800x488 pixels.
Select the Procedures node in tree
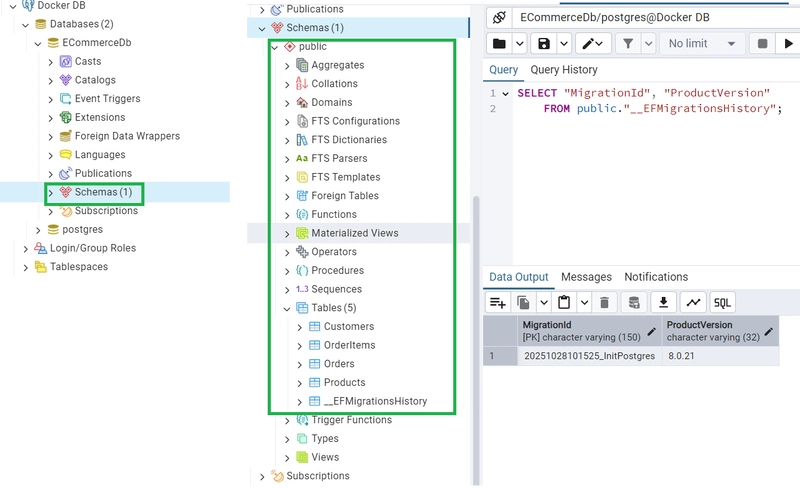337,271
